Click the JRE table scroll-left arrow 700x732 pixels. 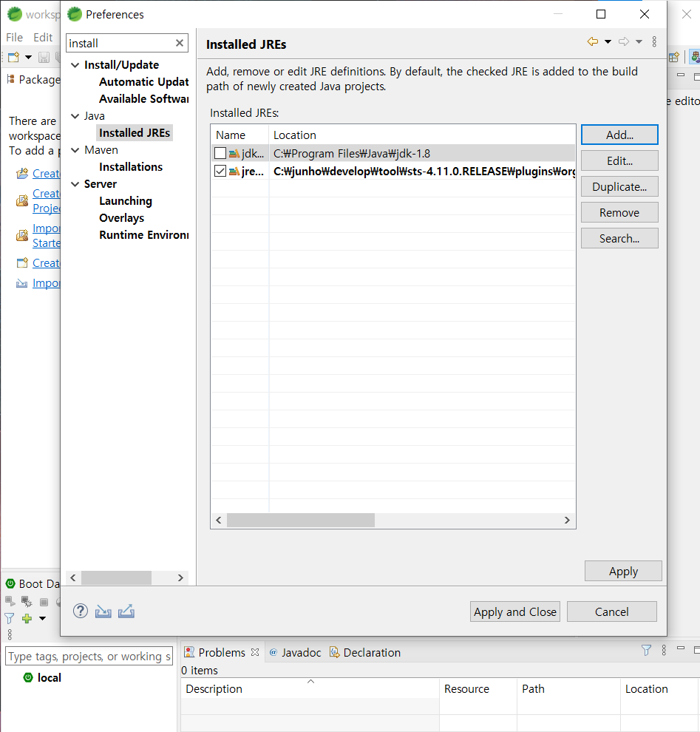218,520
